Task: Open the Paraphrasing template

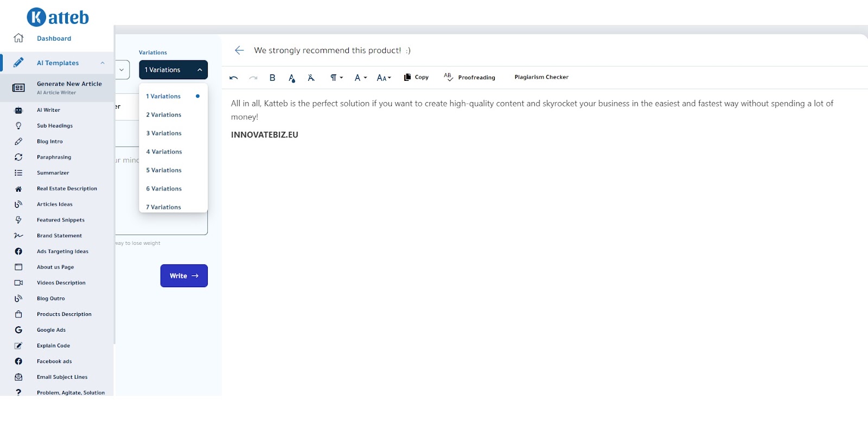Action: pos(54,157)
